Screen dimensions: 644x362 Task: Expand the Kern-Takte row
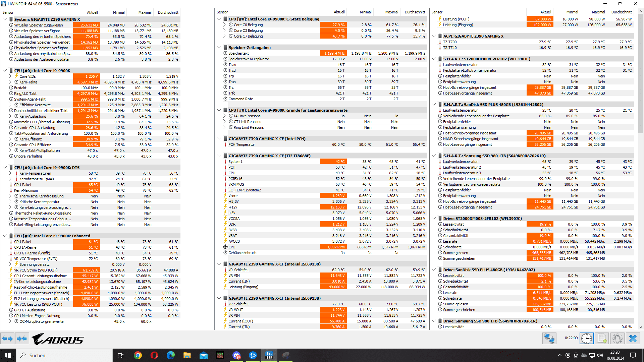click(10, 82)
